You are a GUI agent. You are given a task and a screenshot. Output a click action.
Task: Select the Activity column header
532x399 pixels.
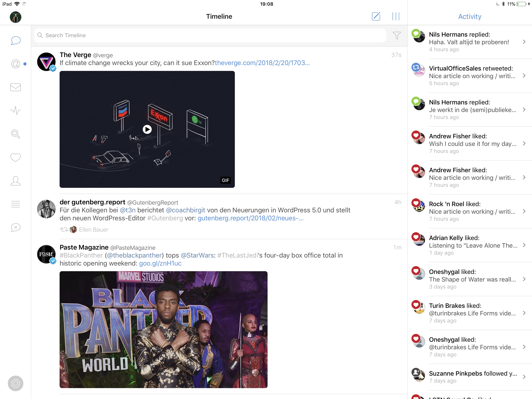click(x=470, y=16)
